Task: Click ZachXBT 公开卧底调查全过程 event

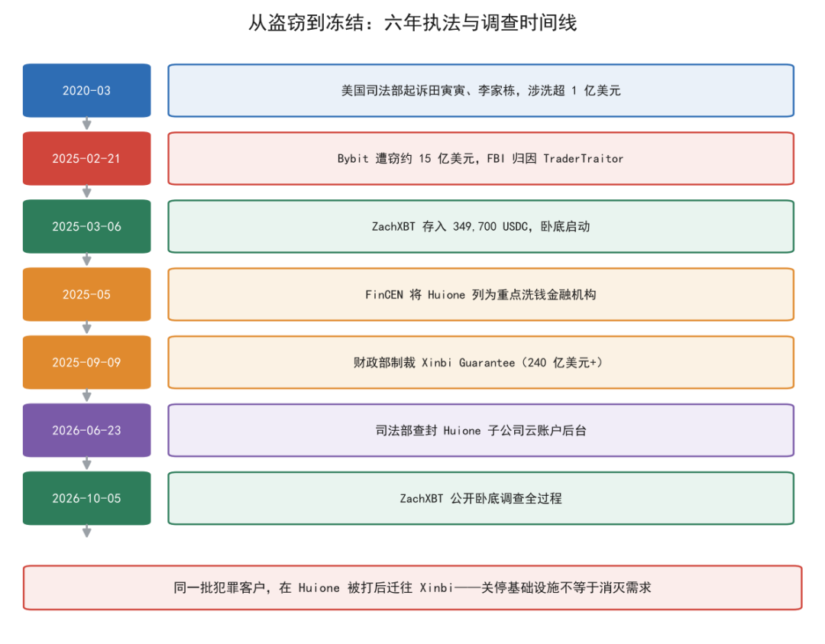Action: click(x=481, y=498)
